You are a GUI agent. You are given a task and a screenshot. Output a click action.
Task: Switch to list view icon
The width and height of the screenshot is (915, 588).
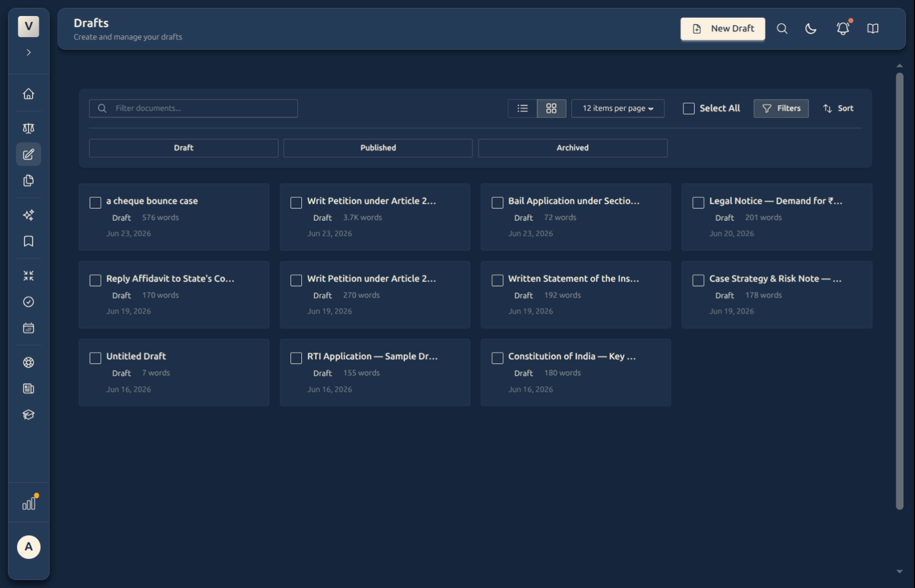pos(523,109)
